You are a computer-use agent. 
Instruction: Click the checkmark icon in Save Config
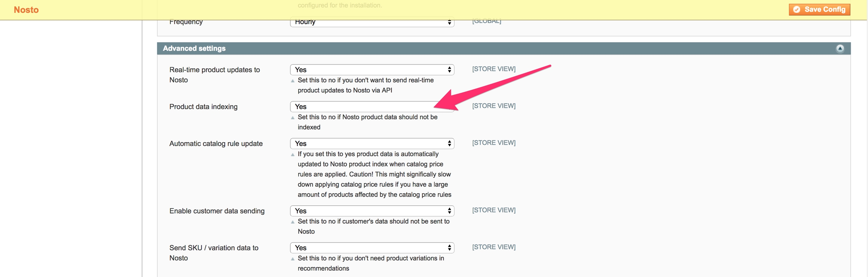click(796, 9)
